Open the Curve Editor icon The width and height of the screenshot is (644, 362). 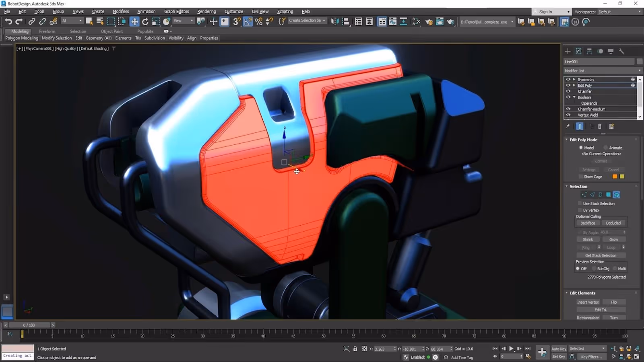[393, 21]
